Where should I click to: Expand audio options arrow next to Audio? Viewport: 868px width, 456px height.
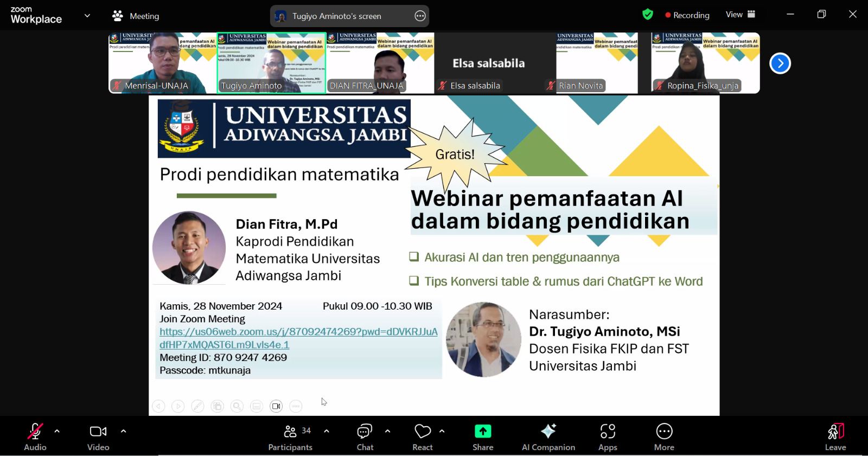pos(57,432)
